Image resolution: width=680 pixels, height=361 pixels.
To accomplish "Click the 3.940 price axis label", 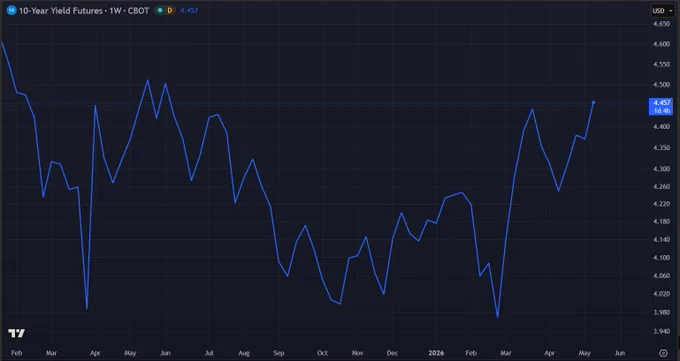I will (661, 331).
